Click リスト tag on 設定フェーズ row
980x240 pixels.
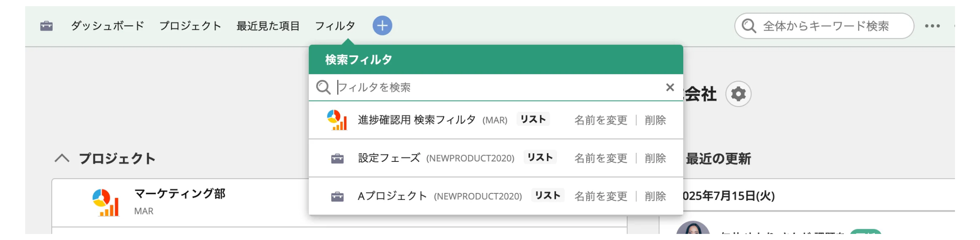click(540, 157)
